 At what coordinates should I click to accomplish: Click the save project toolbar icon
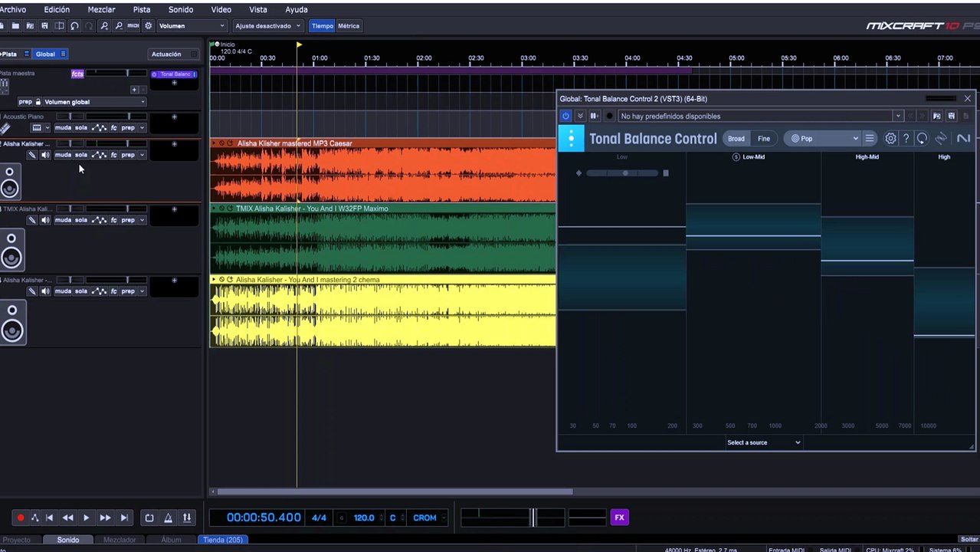[44, 26]
